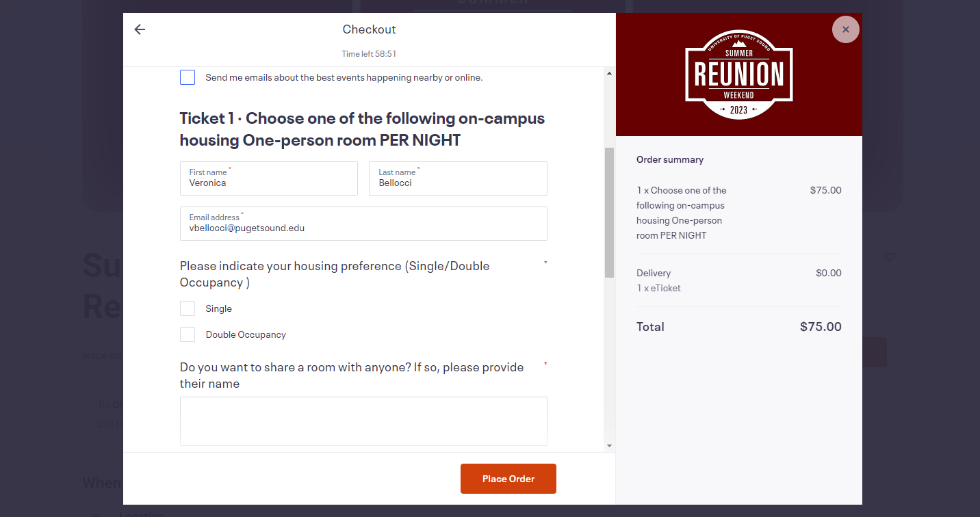Image resolution: width=980 pixels, height=517 pixels.
Task: Click the scrollbar up arrow
Action: (x=609, y=73)
